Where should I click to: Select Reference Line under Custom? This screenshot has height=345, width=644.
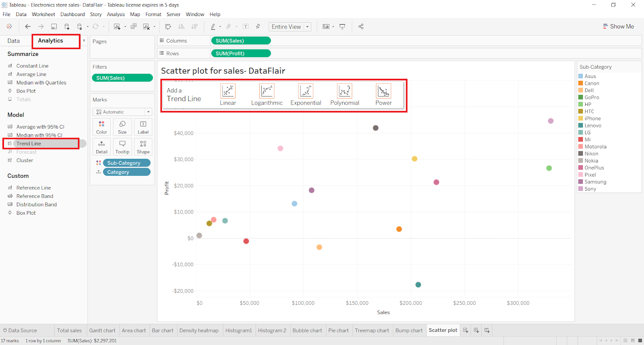[33, 188]
